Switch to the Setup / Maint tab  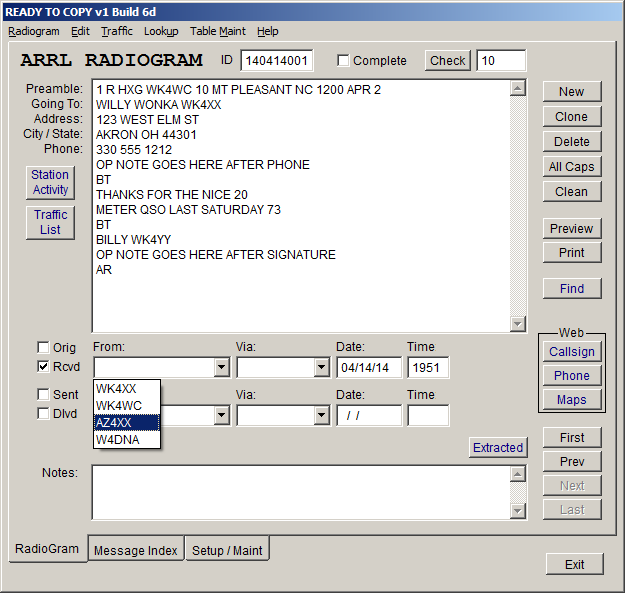point(227,550)
